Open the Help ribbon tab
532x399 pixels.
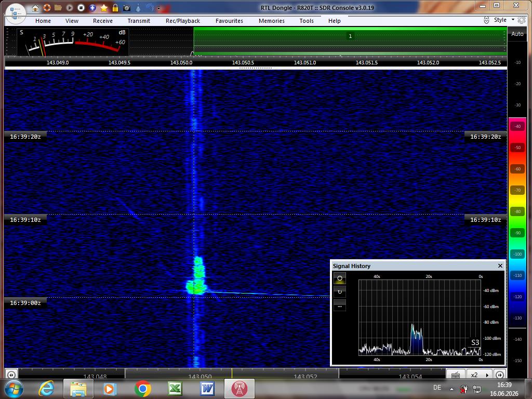(x=334, y=21)
